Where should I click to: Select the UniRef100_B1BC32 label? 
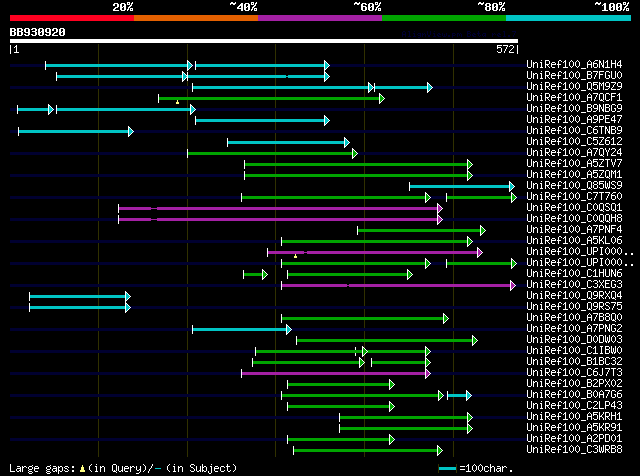[574, 362]
